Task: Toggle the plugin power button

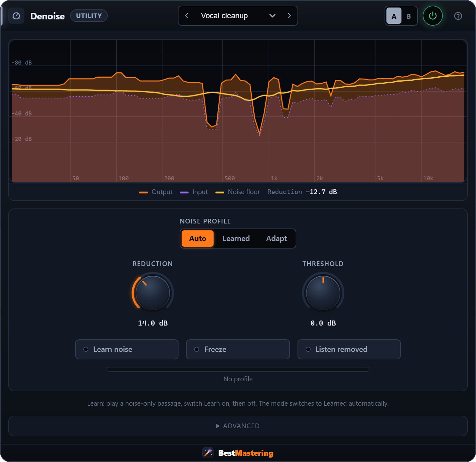Action: [x=432, y=16]
